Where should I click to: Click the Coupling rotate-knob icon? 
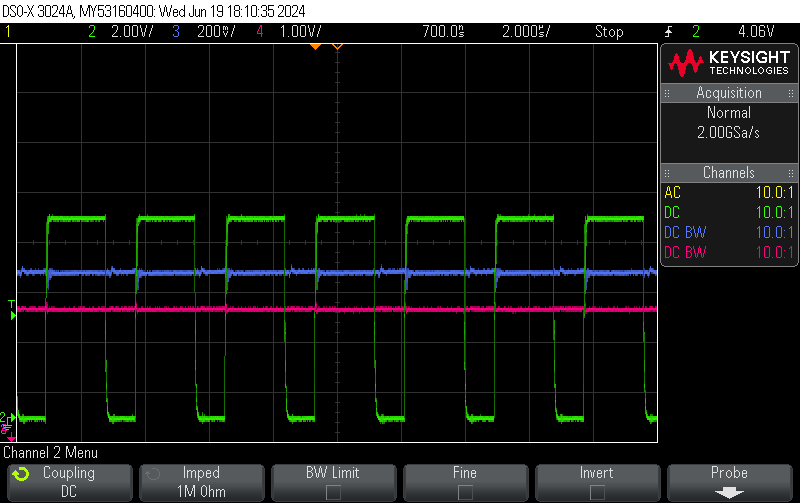pos(21,474)
